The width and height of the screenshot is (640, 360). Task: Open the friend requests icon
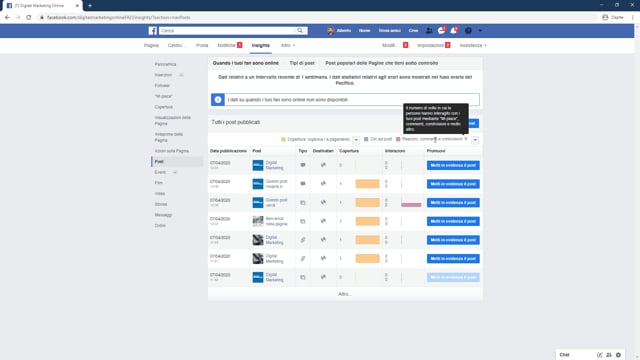429,31
